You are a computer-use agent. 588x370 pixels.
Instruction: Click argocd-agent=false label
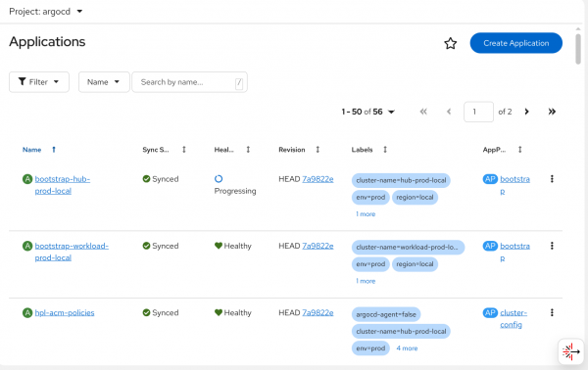pyautogui.click(x=386, y=314)
